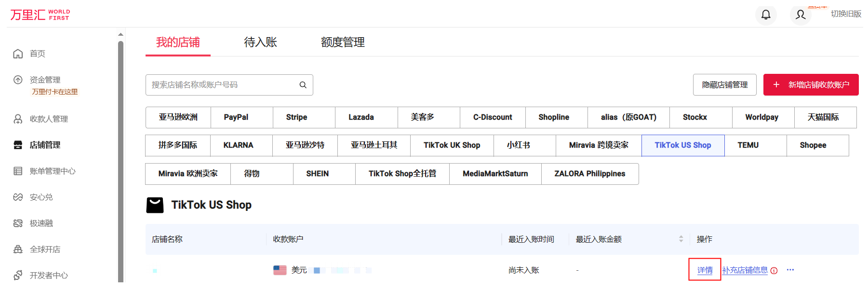868x291 pixels.
Task: Click the 店铺管理 store icon
Action: [x=18, y=145]
